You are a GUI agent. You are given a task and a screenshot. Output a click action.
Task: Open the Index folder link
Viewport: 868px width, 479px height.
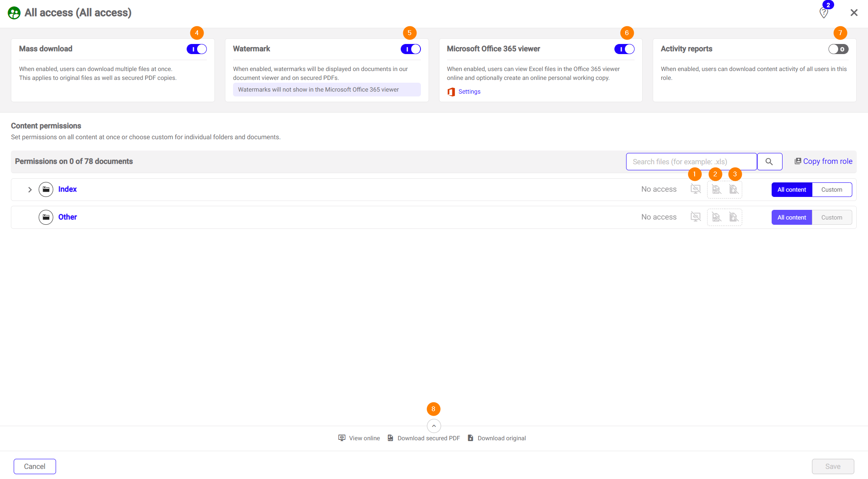[x=67, y=189]
